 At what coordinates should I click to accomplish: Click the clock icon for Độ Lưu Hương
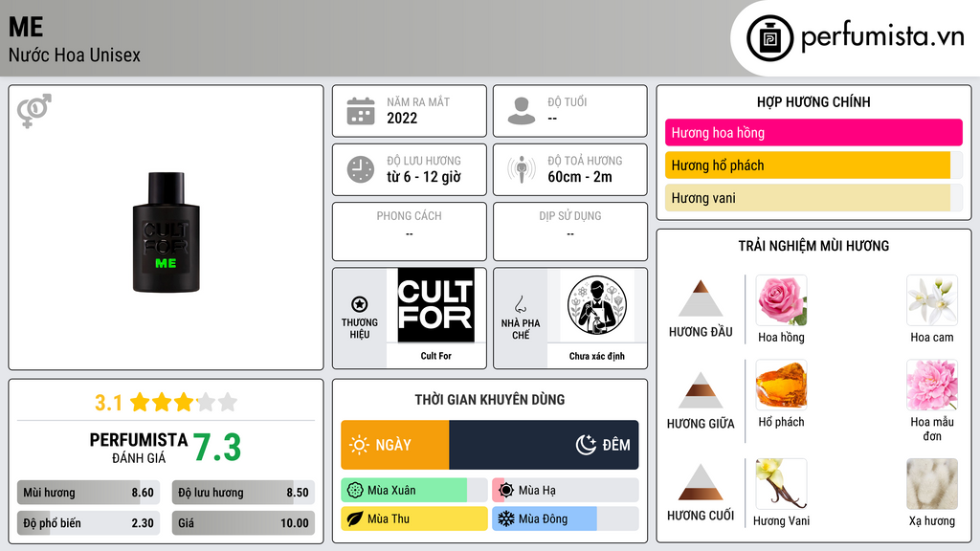361,169
